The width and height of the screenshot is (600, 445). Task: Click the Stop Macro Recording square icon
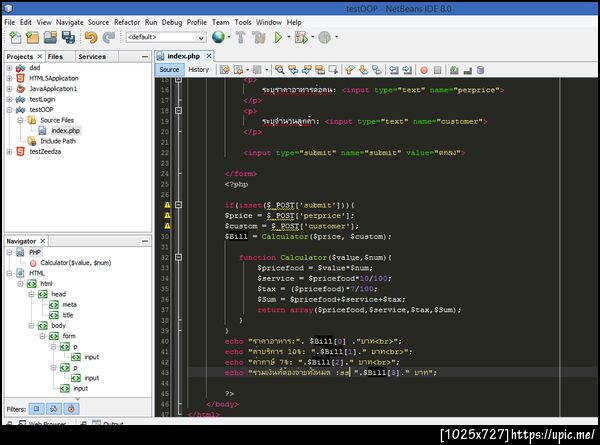(x=437, y=70)
